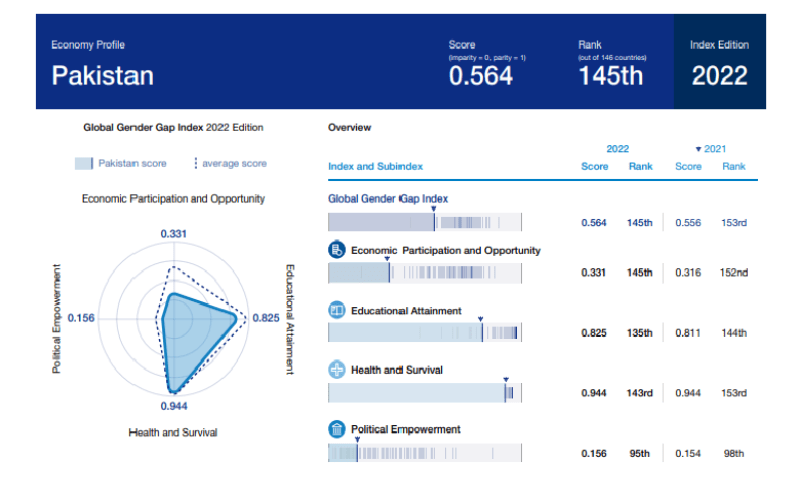Click the Index Edition 2022 box

(x=719, y=61)
